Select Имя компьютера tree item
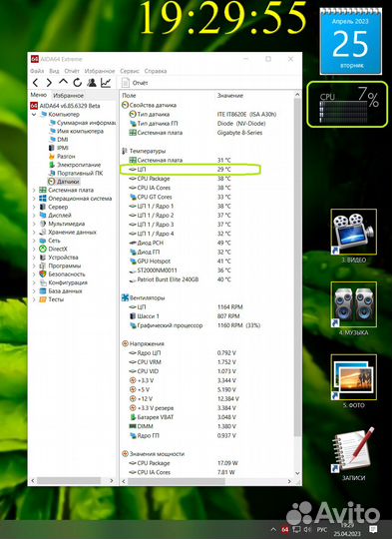This screenshot has height=539, width=392. [76, 131]
